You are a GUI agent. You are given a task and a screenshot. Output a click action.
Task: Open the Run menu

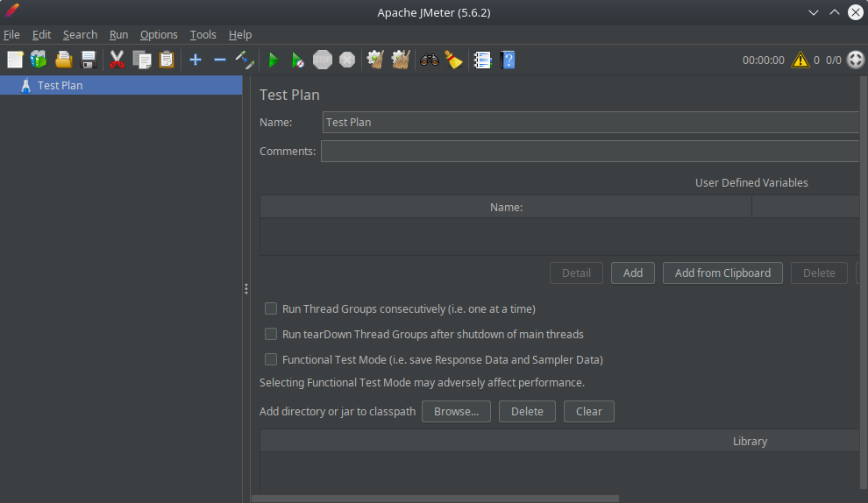click(118, 34)
